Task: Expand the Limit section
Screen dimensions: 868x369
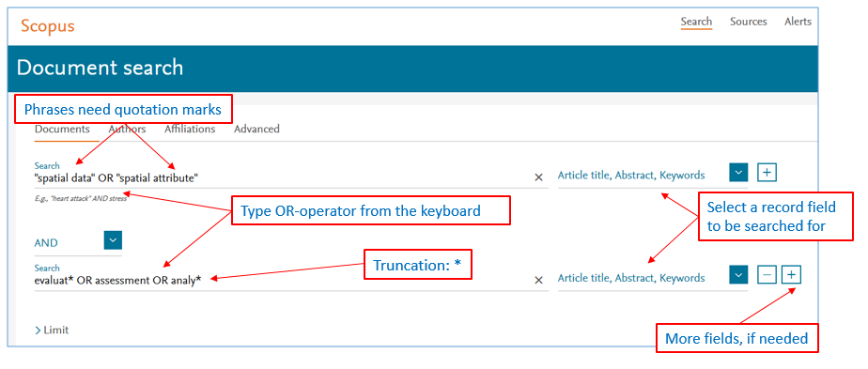Action: (x=52, y=330)
